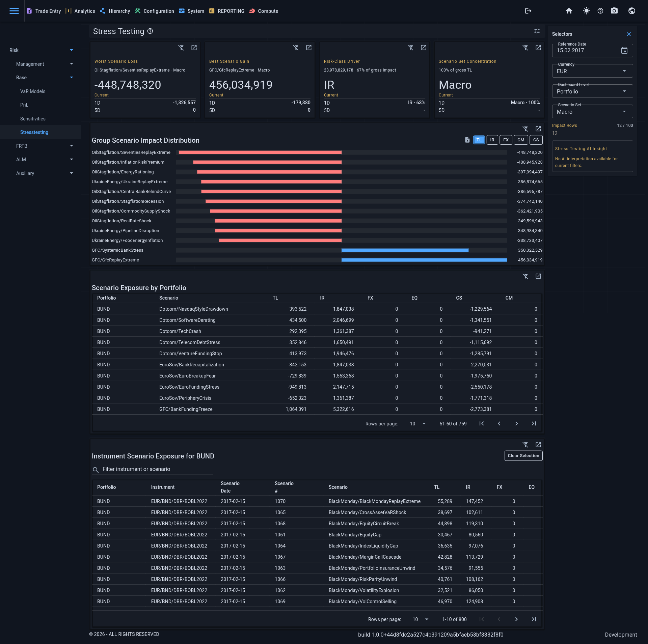Open the Configuration menu
Image resolution: width=648 pixels, height=644 pixels.
pyautogui.click(x=155, y=11)
